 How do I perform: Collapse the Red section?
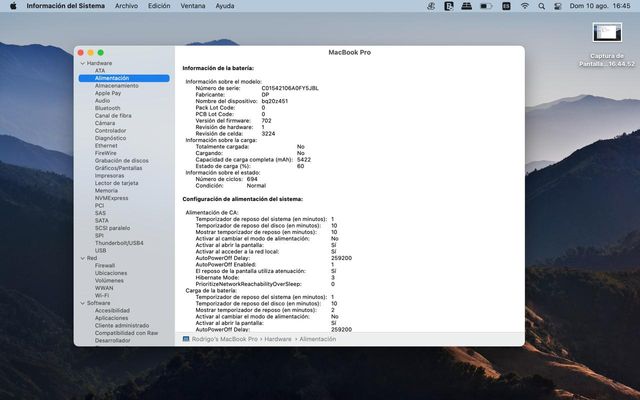[83, 258]
